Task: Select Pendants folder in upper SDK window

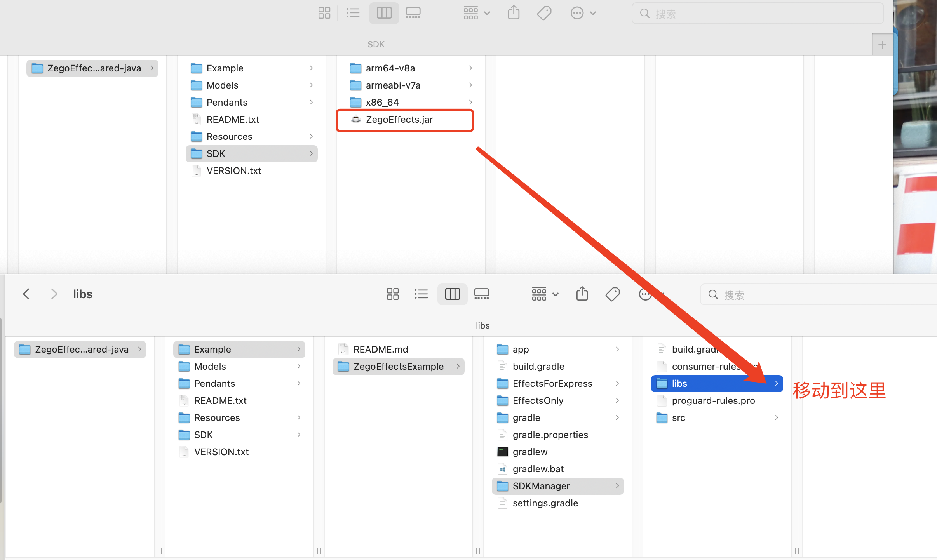Action: pos(252,103)
